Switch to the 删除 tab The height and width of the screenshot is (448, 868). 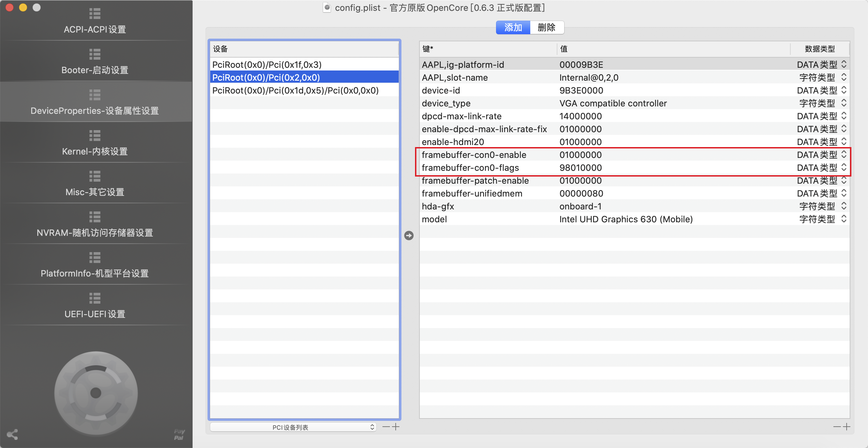[x=547, y=27]
